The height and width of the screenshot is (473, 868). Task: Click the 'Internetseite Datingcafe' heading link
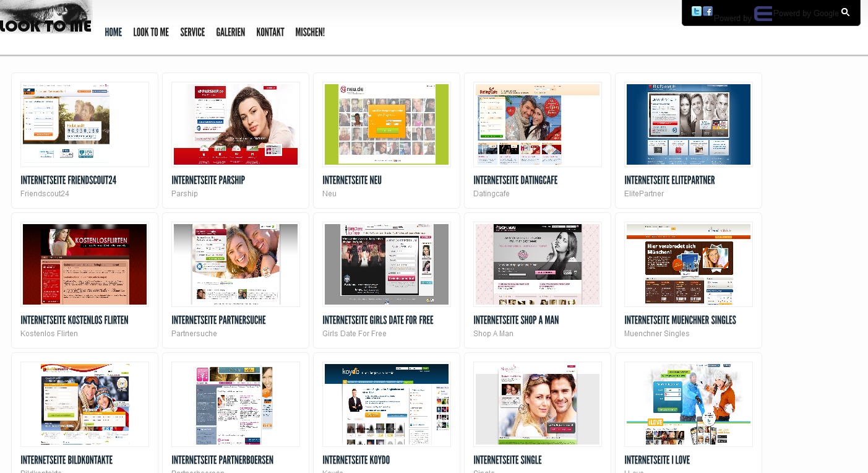click(515, 180)
